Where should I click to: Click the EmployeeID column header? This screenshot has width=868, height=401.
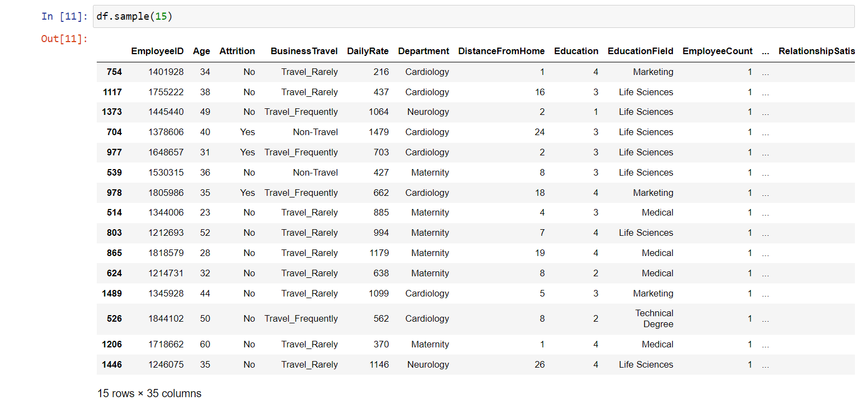point(157,51)
